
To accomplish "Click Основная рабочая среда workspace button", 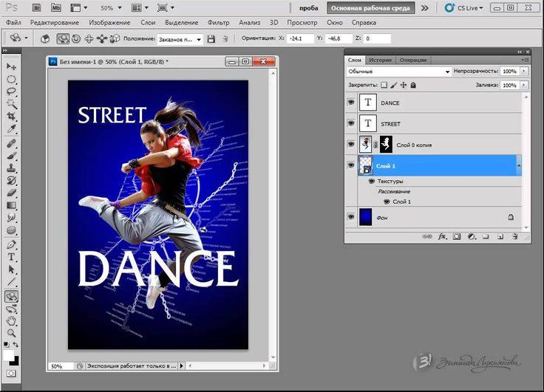I will tap(371, 8).
